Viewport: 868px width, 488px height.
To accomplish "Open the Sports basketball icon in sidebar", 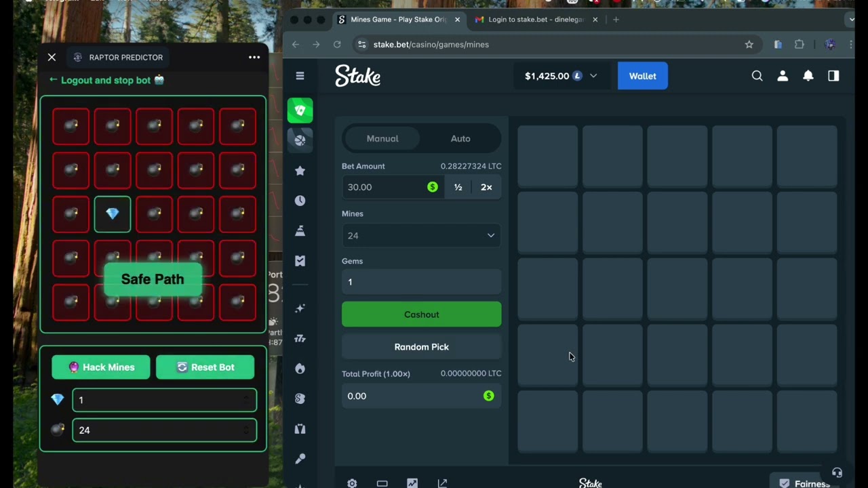I will tap(300, 140).
